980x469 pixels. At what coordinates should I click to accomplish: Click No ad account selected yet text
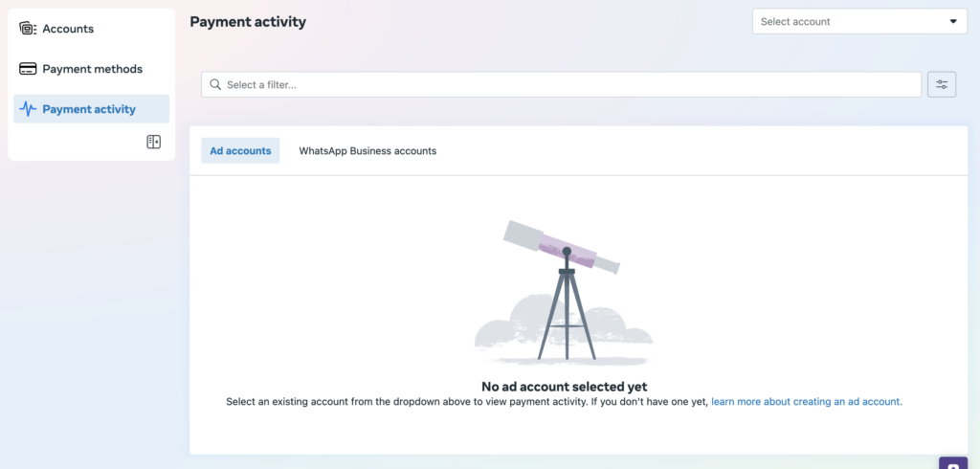[565, 387]
